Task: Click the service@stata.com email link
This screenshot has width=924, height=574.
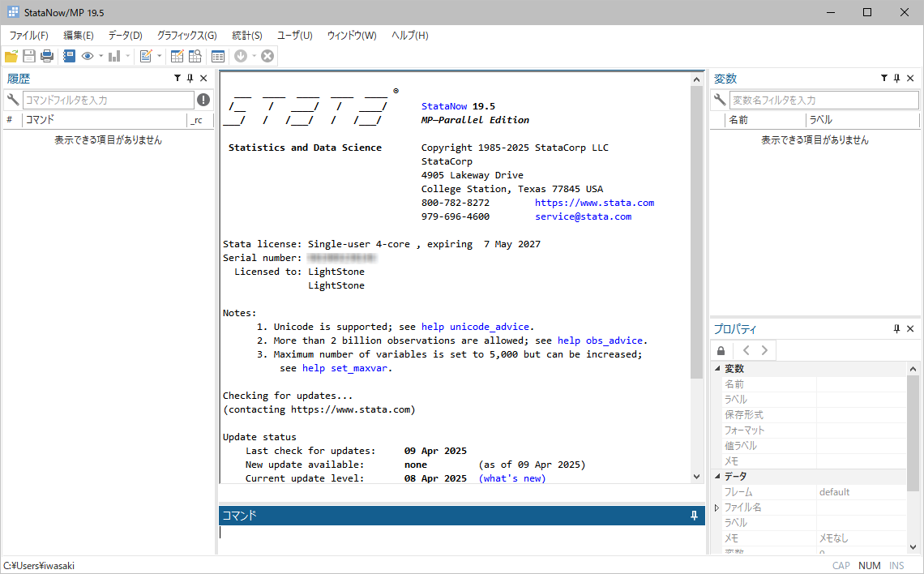Action: point(584,216)
